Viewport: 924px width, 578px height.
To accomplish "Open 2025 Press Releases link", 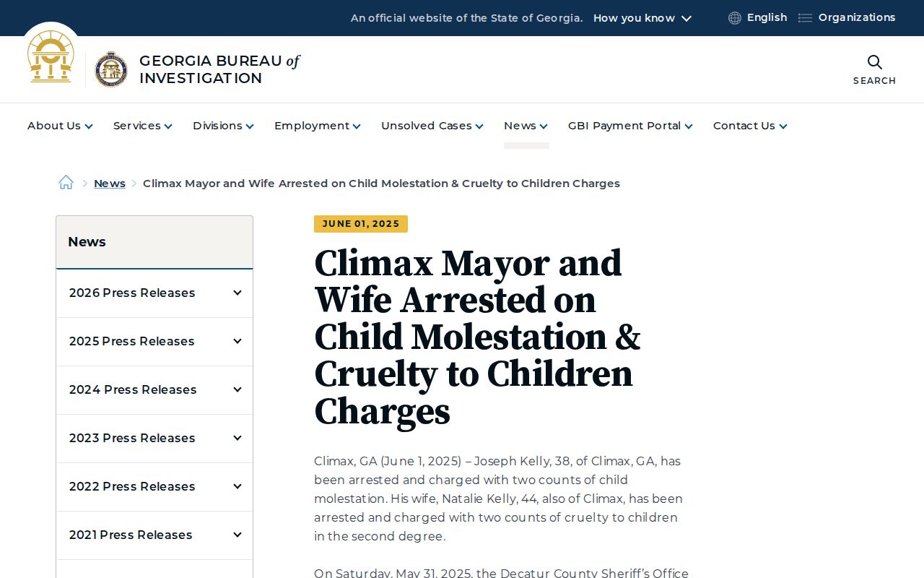I will coord(132,341).
